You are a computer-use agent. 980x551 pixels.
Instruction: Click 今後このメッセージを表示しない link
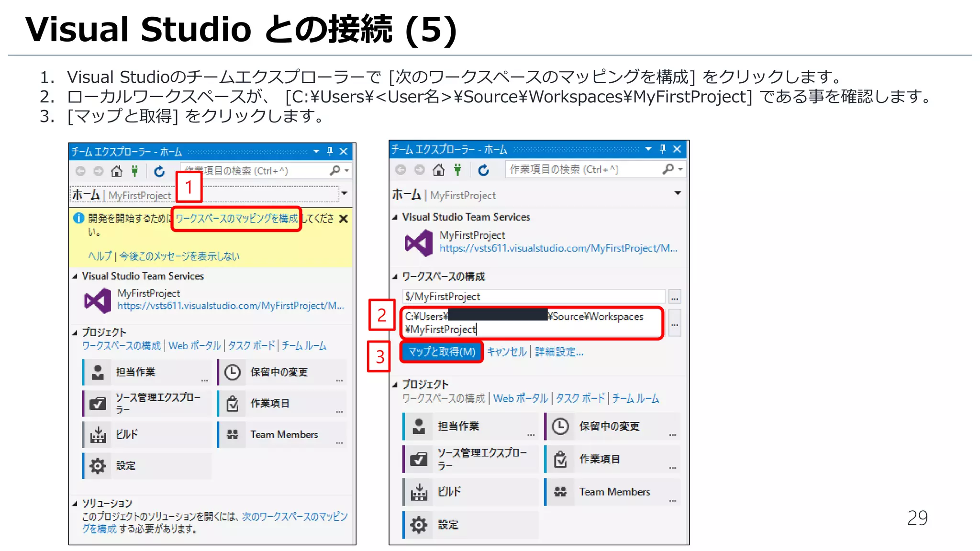[179, 256]
